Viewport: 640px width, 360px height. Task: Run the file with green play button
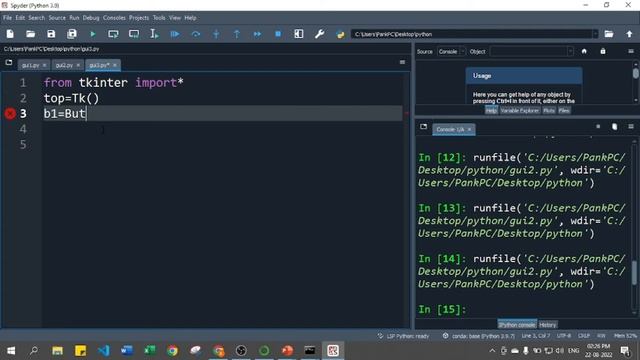(93, 34)
